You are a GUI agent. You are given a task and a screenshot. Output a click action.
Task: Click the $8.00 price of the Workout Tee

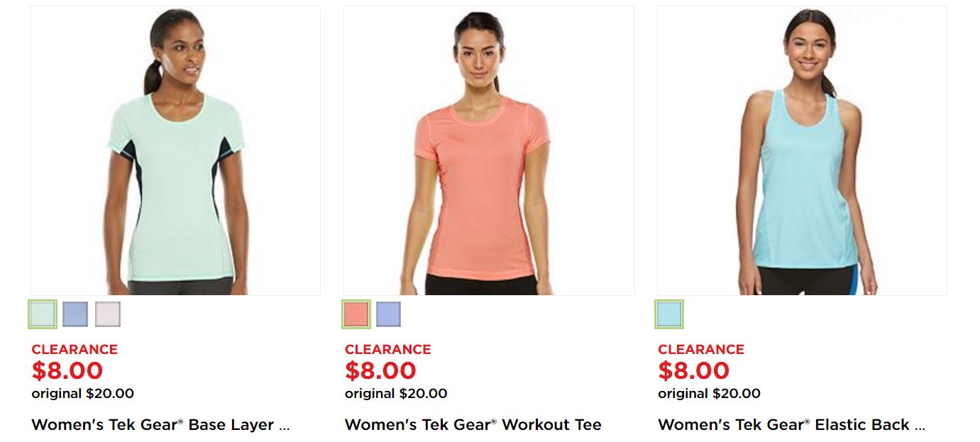(380, 370)
